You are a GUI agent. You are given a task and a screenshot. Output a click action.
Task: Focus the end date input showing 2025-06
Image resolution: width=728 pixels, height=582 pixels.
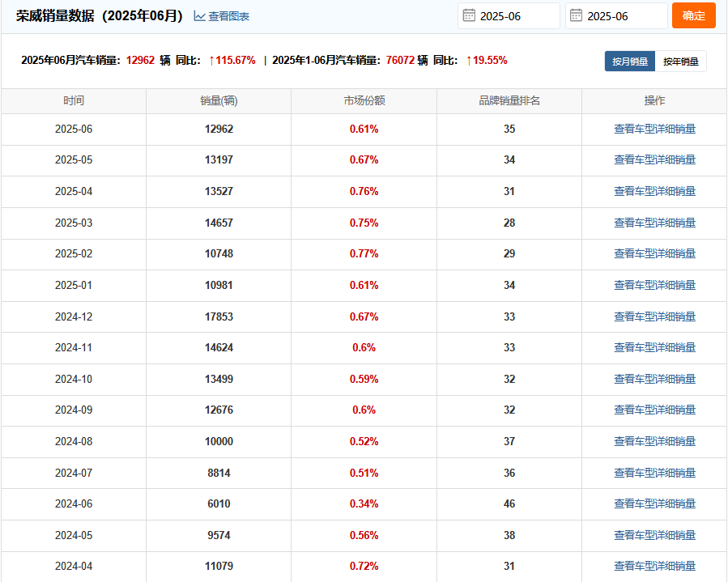616,15
